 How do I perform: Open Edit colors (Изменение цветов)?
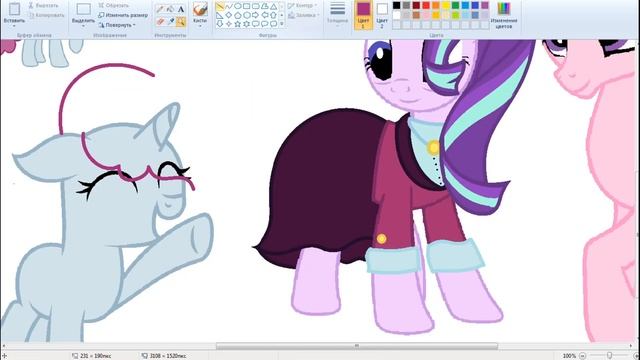point(504,16)
